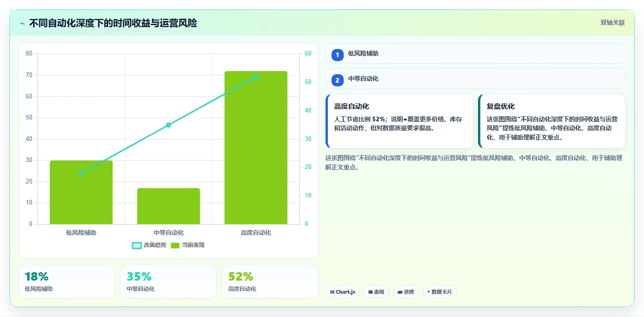This screenshot has height=317, width=644.
Task: Open the 35% 中等自动化 stat card
Action: 168,281
